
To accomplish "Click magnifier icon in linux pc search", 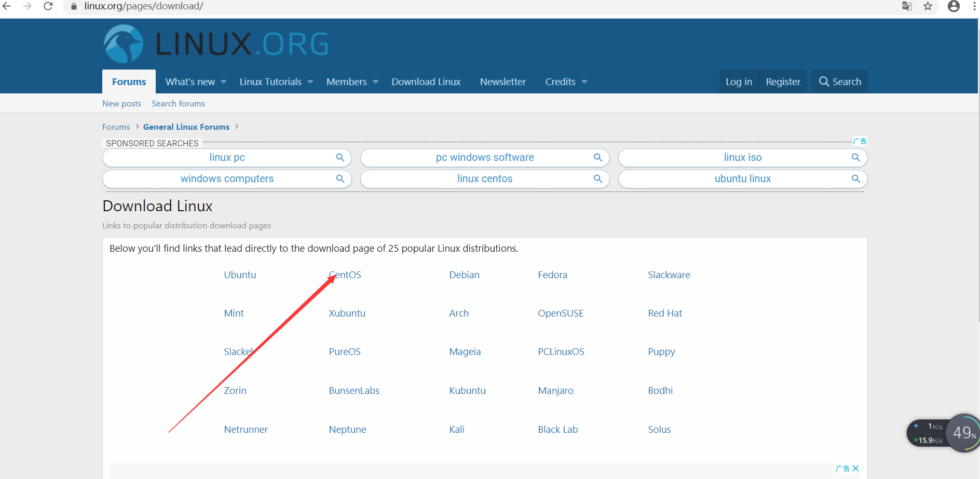I will pyautogui.click(x=340, y=157).
